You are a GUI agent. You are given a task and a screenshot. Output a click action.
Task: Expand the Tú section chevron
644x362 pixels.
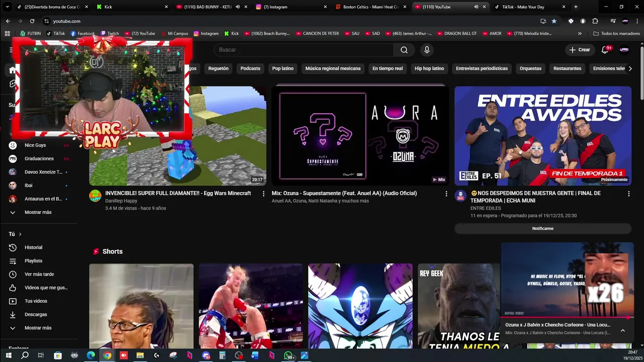click(x=20, y=234)
